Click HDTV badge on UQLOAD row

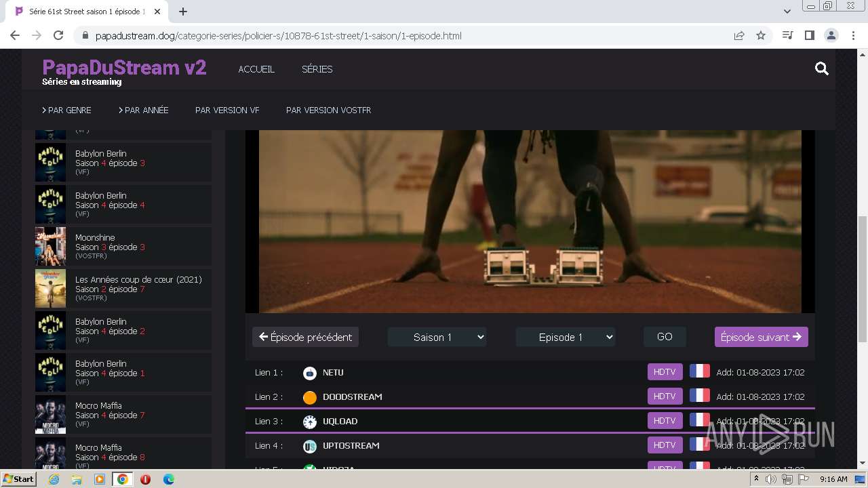(x=665, y=421)
